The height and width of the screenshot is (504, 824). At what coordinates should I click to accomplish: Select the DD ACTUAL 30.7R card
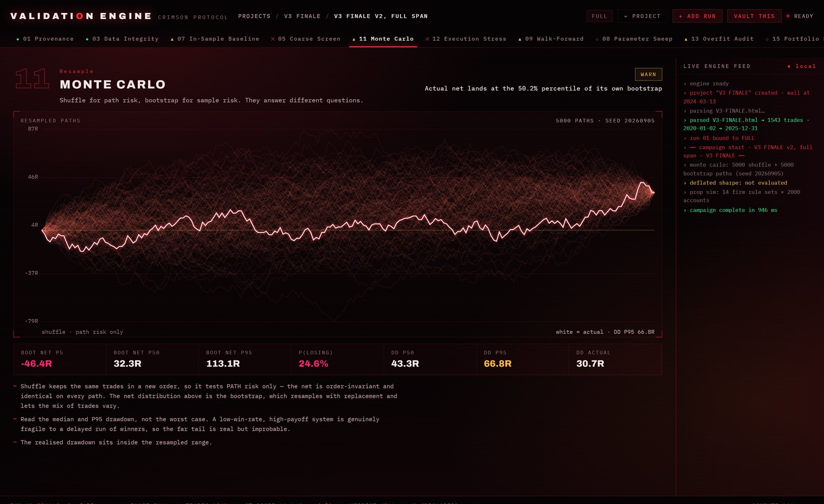(615, 359)
